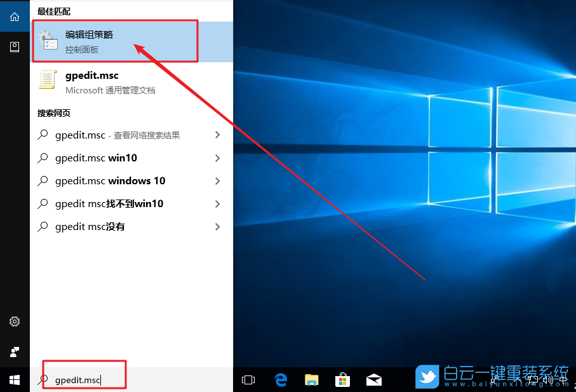Click the Documents icon in the Start sidebar
Screen dimensions: 576x392
point(14,46)
